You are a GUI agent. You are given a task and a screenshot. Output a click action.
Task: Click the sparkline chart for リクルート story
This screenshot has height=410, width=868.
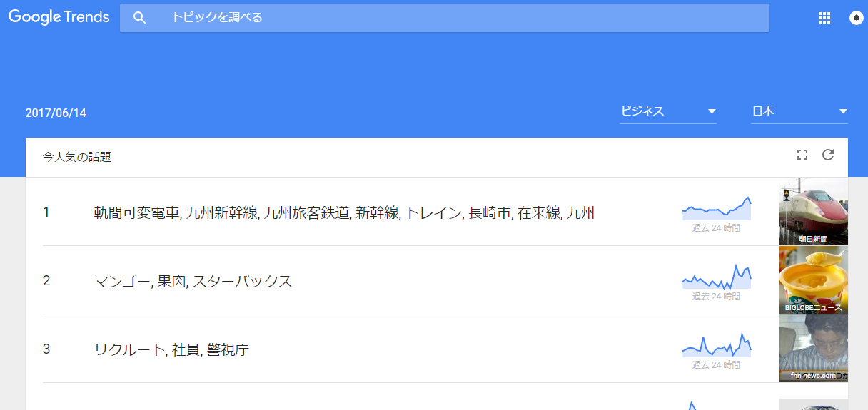point(716,346)
